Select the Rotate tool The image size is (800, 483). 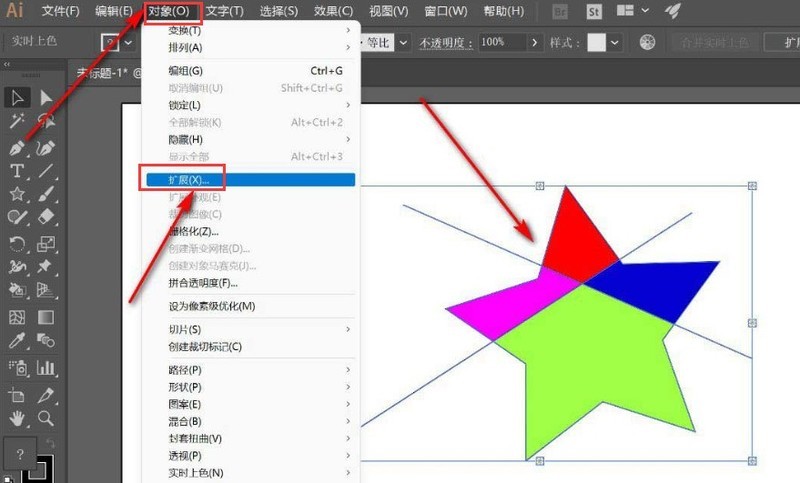17,244
